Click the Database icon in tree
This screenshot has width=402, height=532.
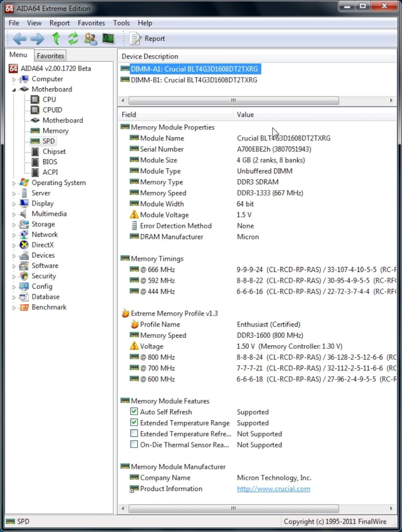click(x=24, y=297)
